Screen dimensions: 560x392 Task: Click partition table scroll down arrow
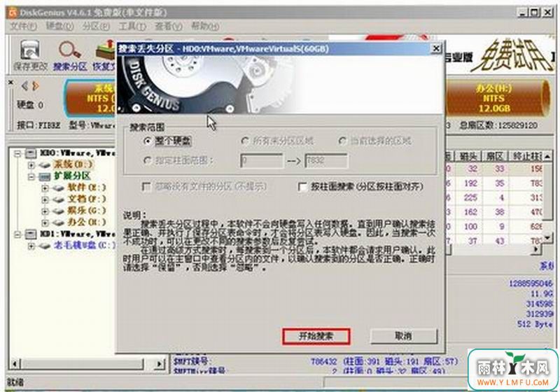[x=547, y=237]
